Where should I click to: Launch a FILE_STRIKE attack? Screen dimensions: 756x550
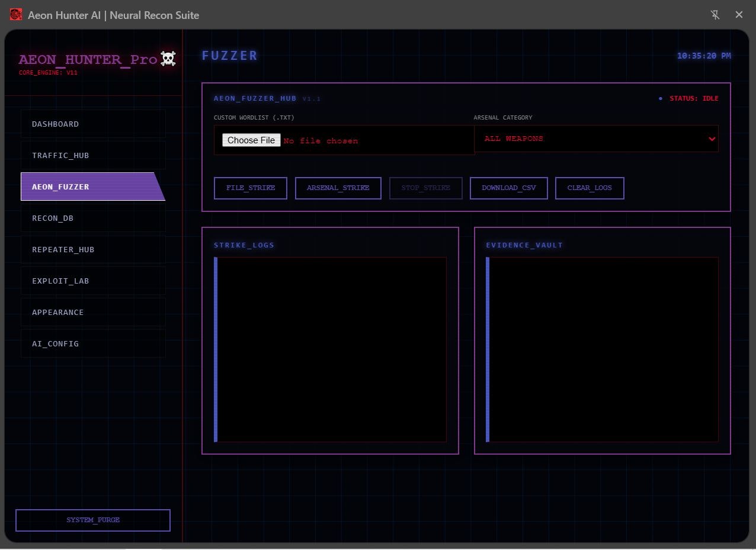(250, 188)
